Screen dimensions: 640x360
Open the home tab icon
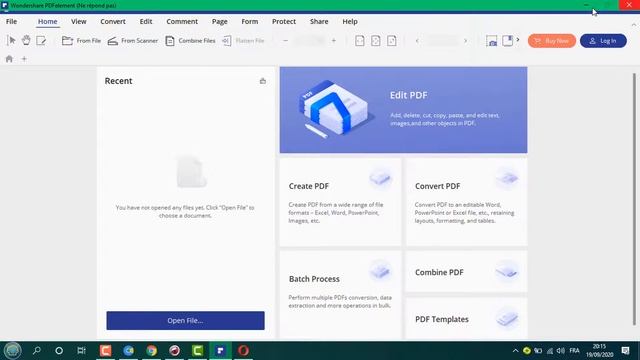(9, 59)
